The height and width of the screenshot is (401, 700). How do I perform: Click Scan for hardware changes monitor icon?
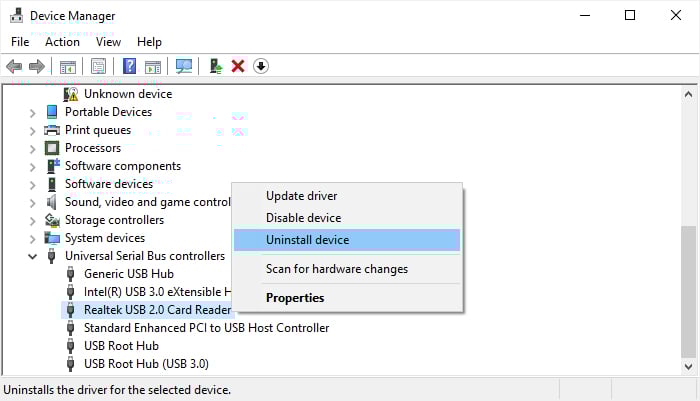click(x=183, y=67)
